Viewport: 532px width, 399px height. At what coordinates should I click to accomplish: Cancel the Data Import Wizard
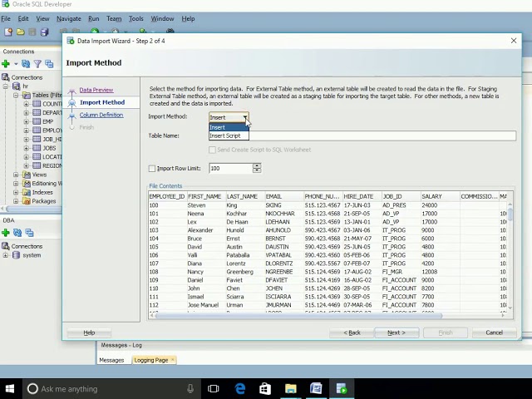click(x=494, y=332)
